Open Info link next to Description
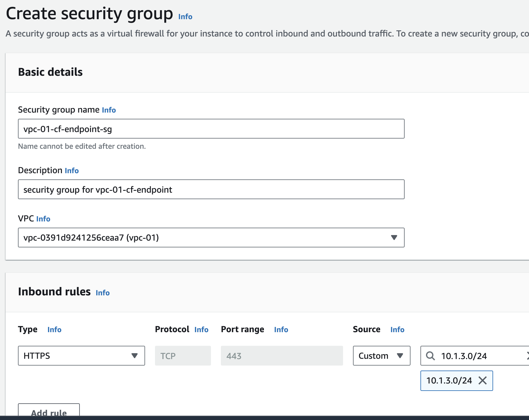The width and height of the screenshot is (529, 420). 72,171
